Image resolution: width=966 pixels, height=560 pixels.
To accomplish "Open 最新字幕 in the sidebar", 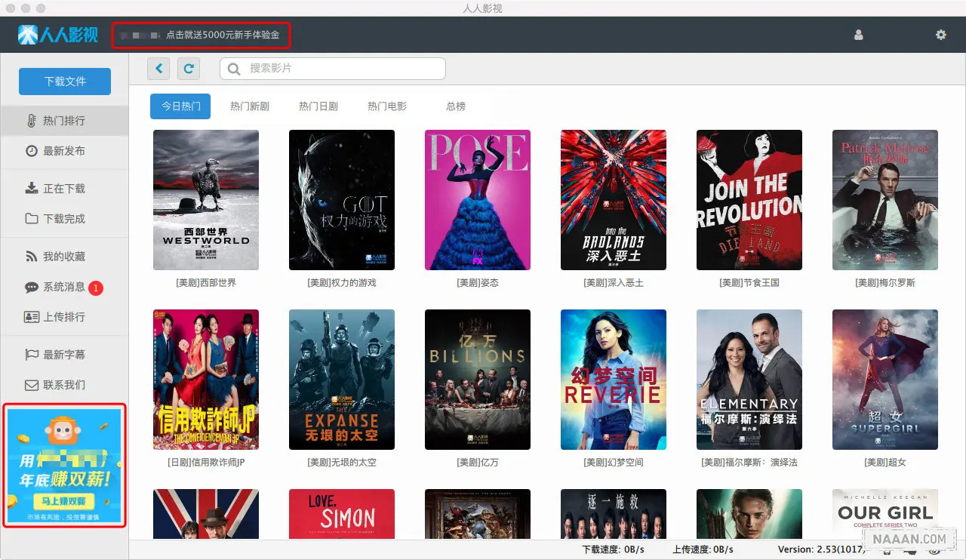I will pyautogui.click(x=64, y=355).
